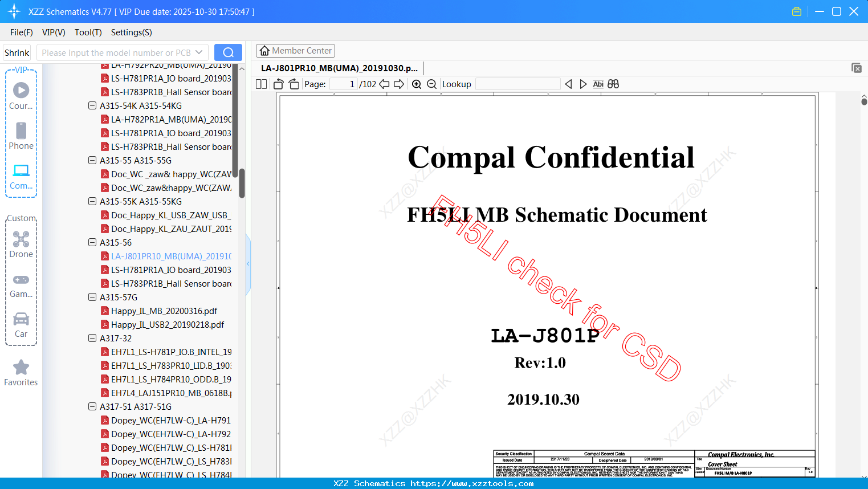Select the A315-57G group label
The height and width of the screenshot is (489, 868).
[119, 298]
